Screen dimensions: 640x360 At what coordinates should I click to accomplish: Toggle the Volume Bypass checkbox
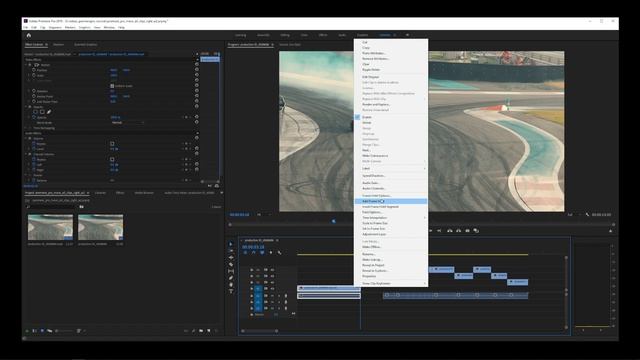click(112, 144)
